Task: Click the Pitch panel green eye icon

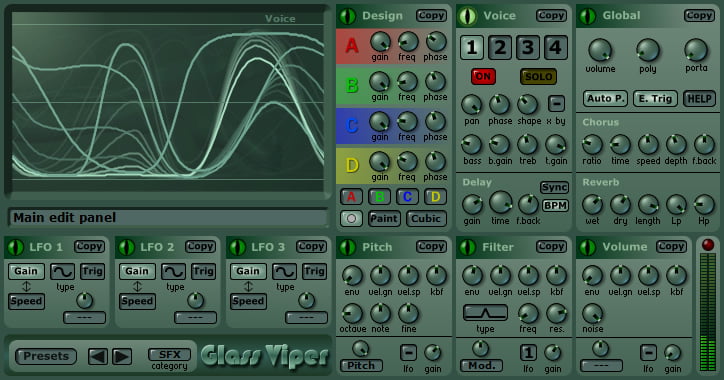Action: [348, 247]
